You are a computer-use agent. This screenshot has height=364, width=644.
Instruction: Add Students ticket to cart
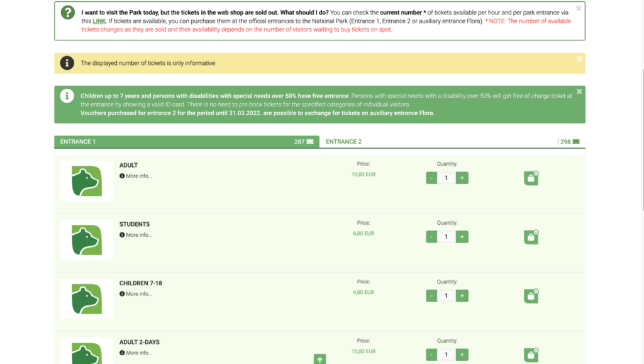point(531,237)
